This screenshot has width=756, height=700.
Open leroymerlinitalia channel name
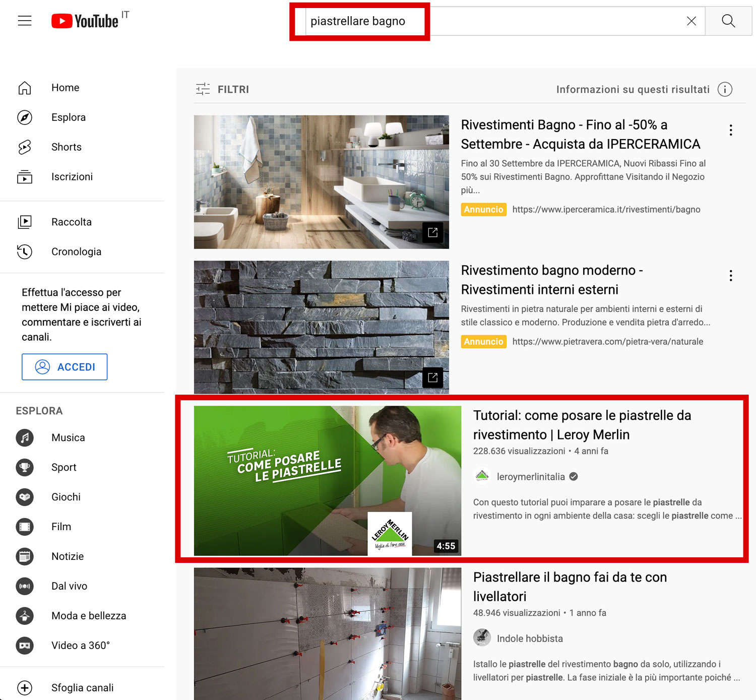(x=531, y=477)
